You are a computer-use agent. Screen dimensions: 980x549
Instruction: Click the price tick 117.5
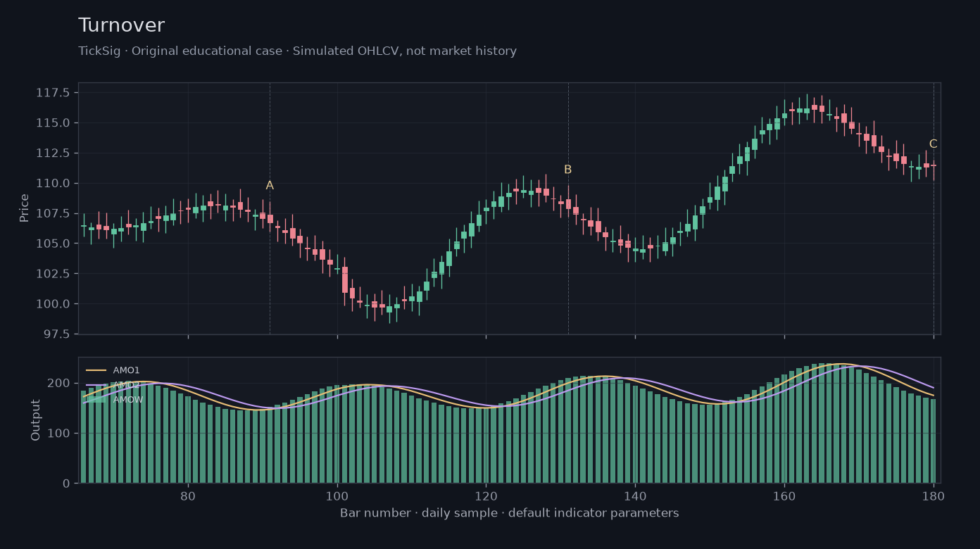[54, 93]
